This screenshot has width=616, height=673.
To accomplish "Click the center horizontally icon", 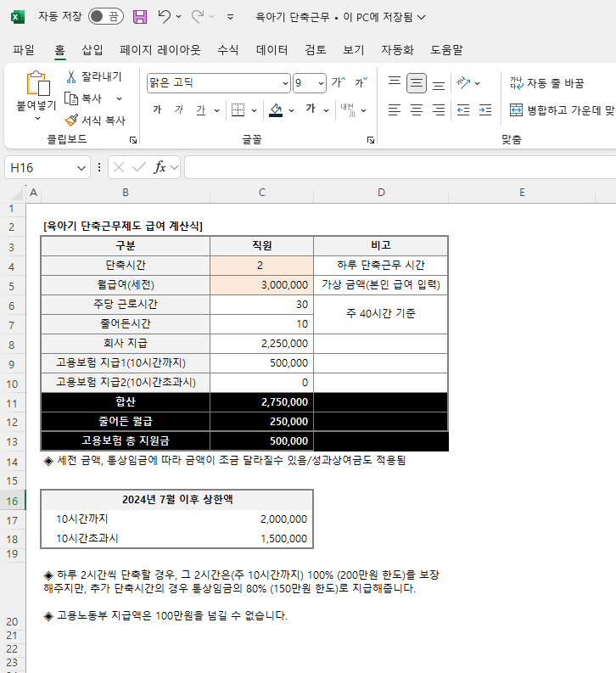I will pyautogui.click(x=416, y=110).
